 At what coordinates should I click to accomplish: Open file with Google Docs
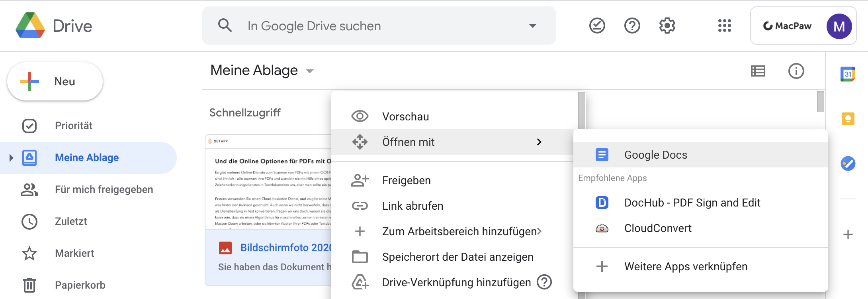coord(701,155)
